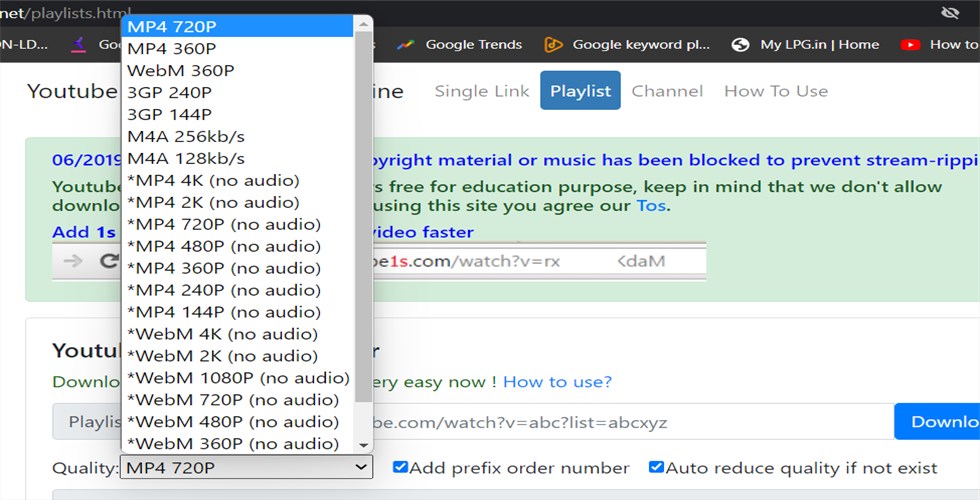Select *MP4 360P (no audio) option
This screenshot has height=500, width=980.
click(x=238, y=268)
